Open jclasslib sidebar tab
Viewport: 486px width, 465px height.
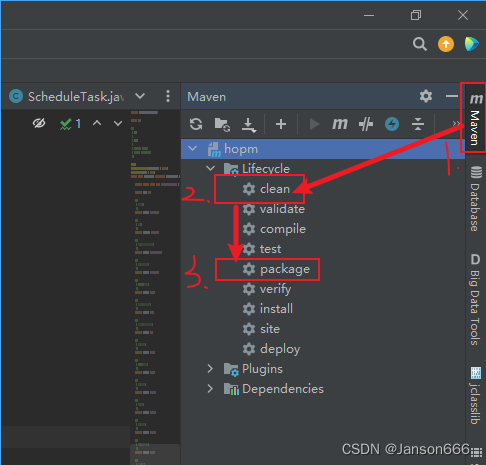475,396
